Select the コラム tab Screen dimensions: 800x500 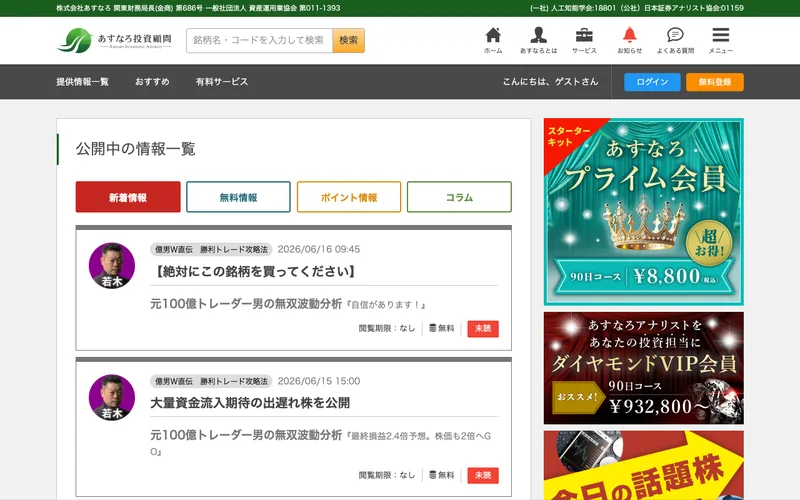[459, 197]
